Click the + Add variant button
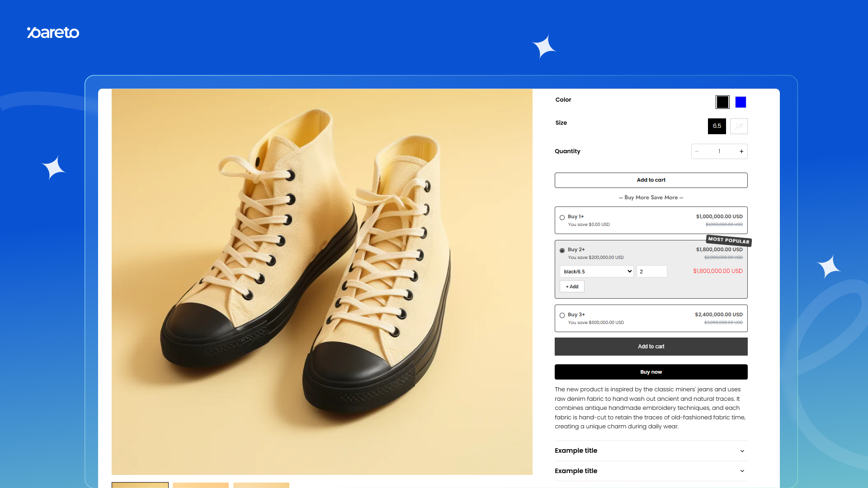 572,286
